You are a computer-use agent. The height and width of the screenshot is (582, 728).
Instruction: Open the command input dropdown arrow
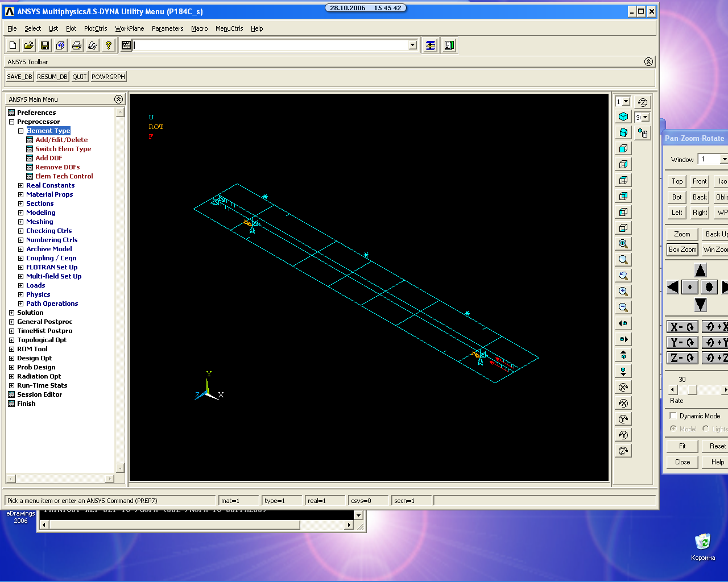[x=413, y=45]
